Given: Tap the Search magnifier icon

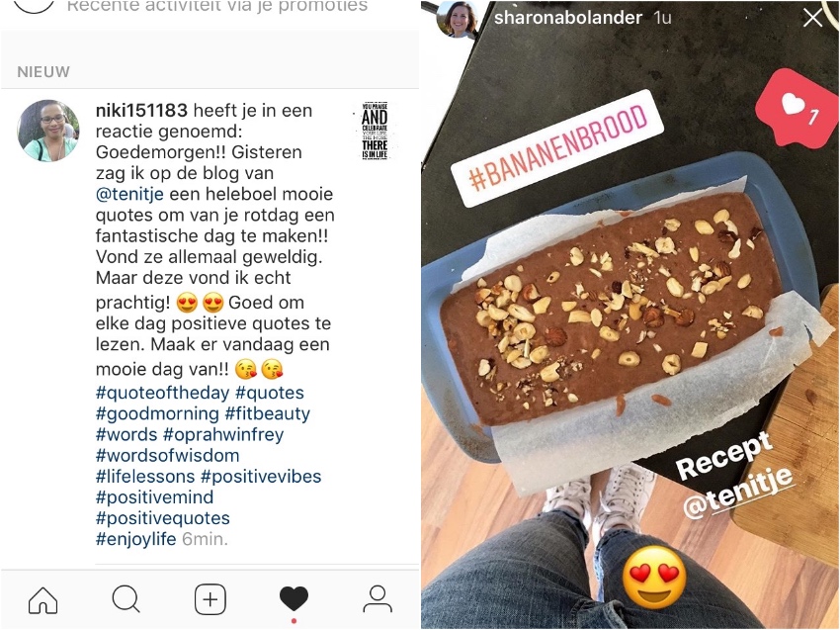Looking at the screenshot, I should click(126, 599).
